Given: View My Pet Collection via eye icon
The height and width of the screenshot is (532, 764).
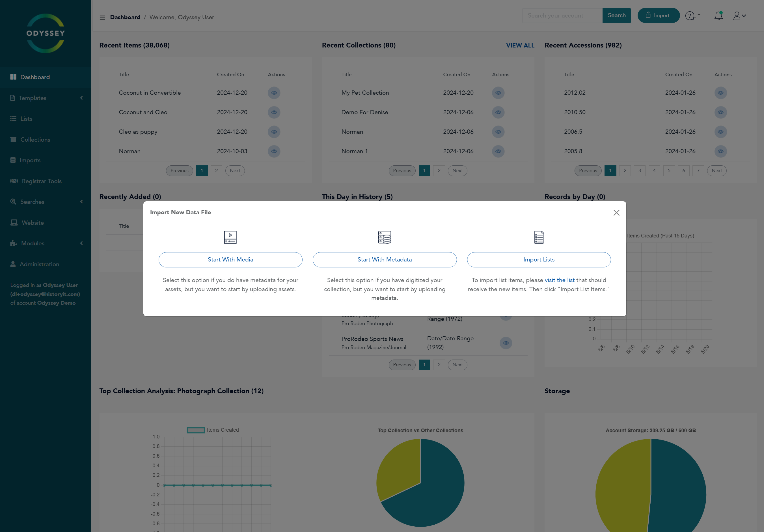Looking at the screenshot, I should pyautogui.click(x=498, y=93).
